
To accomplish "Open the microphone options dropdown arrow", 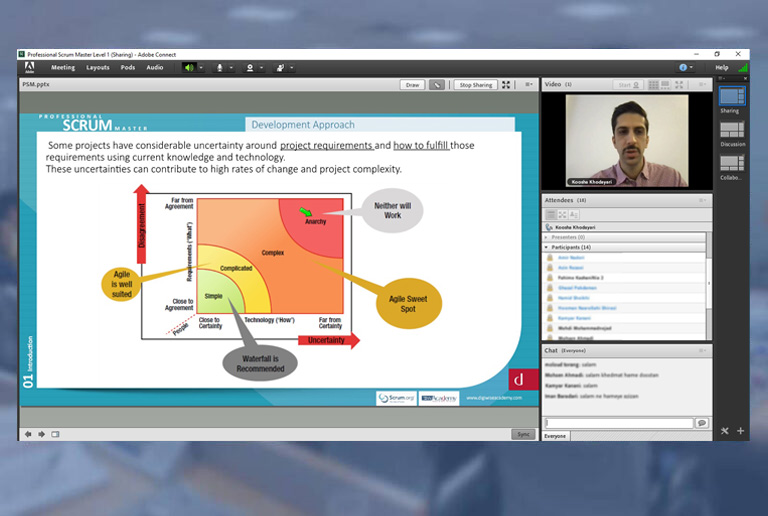I will 231,68.
